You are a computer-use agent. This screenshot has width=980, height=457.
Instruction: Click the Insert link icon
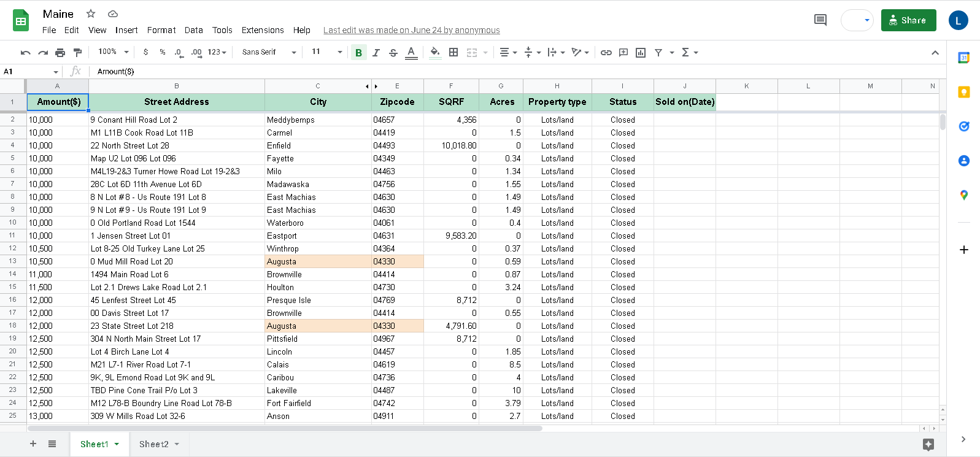click(x=606, y=53)
